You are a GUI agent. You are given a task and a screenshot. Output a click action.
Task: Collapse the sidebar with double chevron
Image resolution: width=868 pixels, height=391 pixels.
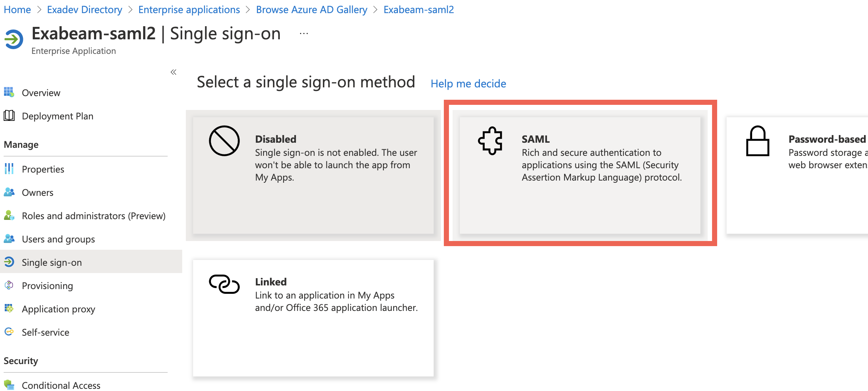[173, 72]
